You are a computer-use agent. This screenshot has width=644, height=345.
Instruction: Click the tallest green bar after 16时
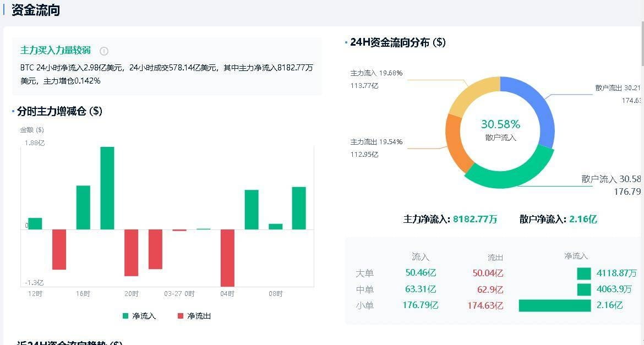point(107,188)
